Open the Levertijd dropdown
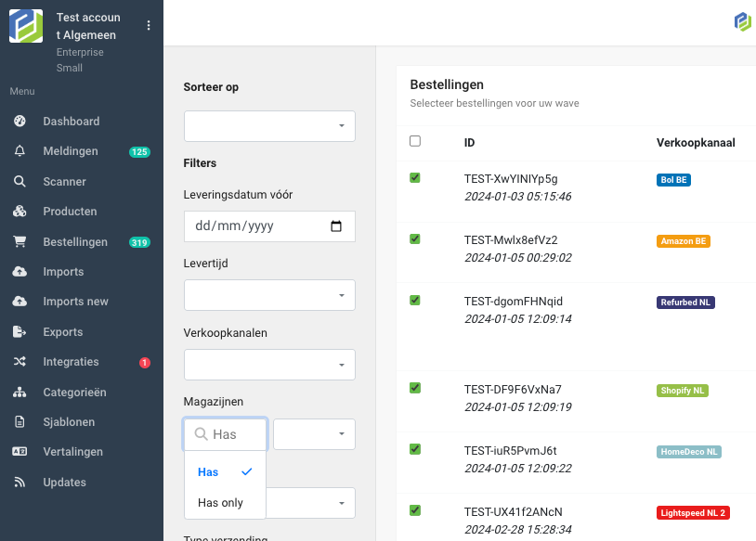The width and height of the screenshot is (756, 541). pyautogui.click(x=269, y=295)
